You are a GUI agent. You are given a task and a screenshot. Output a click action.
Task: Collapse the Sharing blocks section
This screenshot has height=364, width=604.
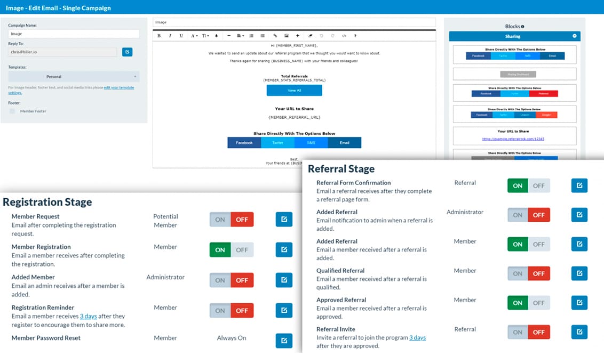[575, 36]
